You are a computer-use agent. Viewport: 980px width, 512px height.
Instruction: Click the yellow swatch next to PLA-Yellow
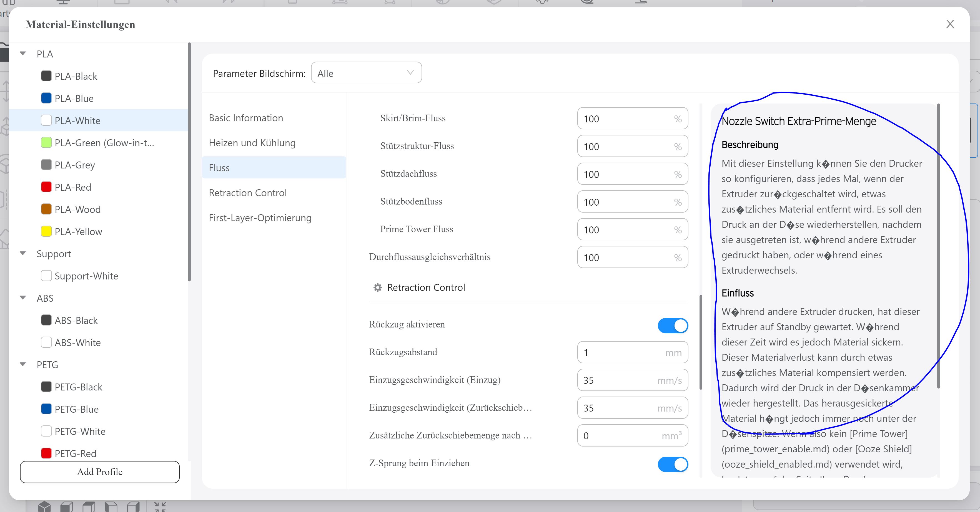(x=46, y=231)
